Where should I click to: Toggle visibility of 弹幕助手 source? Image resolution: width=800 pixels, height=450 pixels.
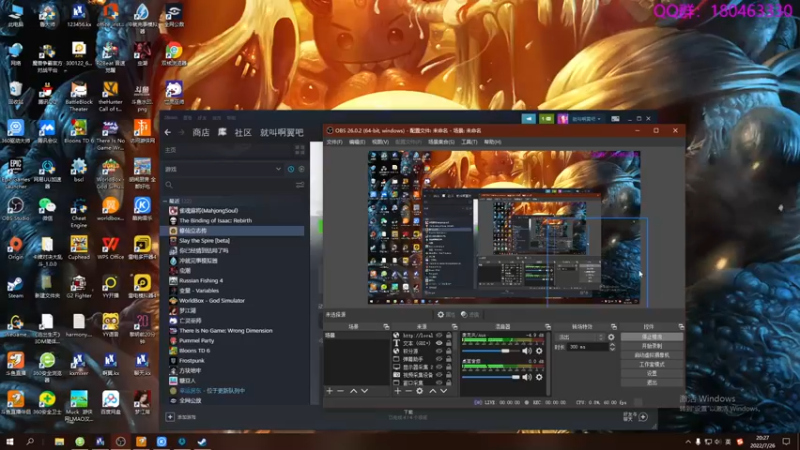click(x=439, y=359)
